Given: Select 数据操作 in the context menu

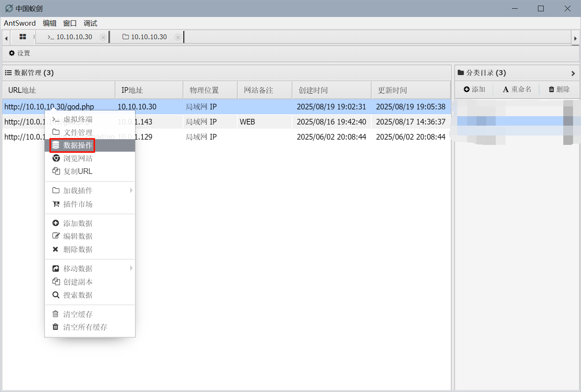Looking at the screenshot, I should 78,145.
